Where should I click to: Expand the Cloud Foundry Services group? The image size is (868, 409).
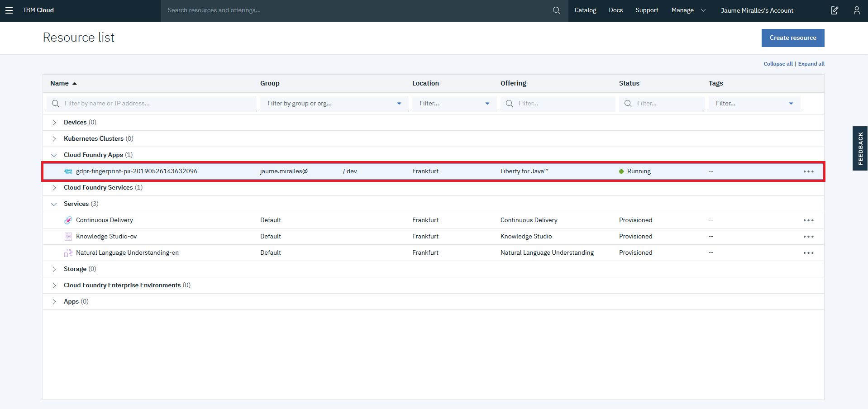point(54,188)
